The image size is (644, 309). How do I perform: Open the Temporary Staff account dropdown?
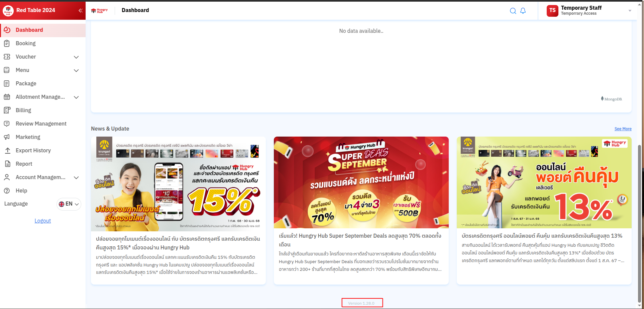(x=629, y=11)
